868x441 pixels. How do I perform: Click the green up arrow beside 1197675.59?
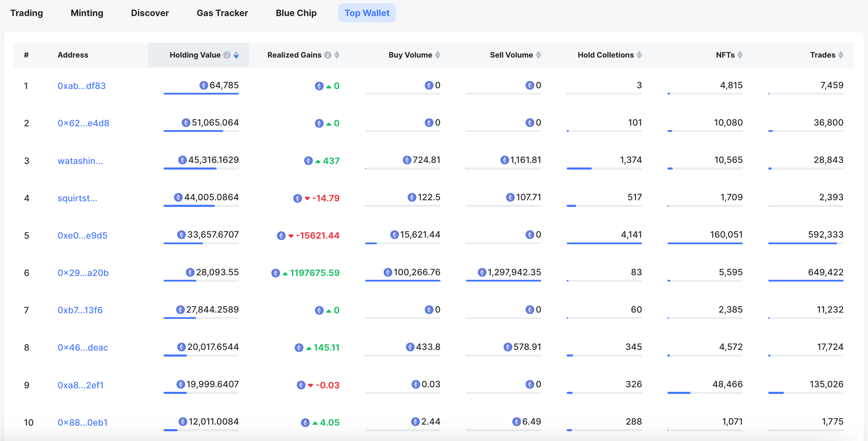click(285, 274)
